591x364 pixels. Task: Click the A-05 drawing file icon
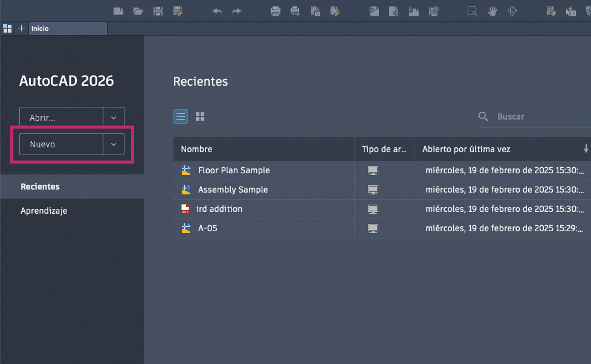(x=186, y=228)
